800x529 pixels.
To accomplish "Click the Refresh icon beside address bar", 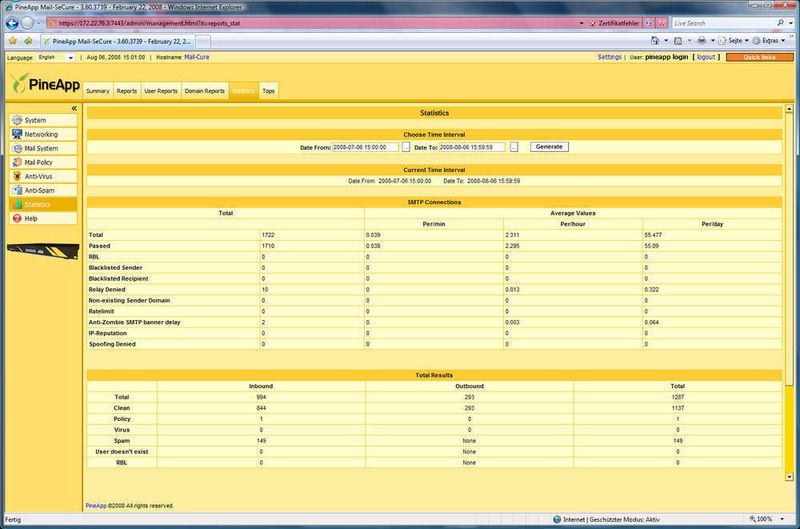I will [648, 23].
